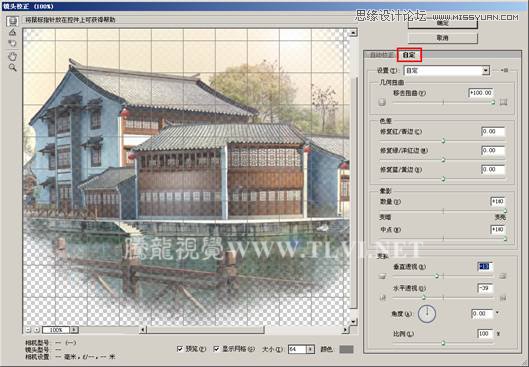
Task: Click horizontal perspective left-end icon
Action: 383,298
